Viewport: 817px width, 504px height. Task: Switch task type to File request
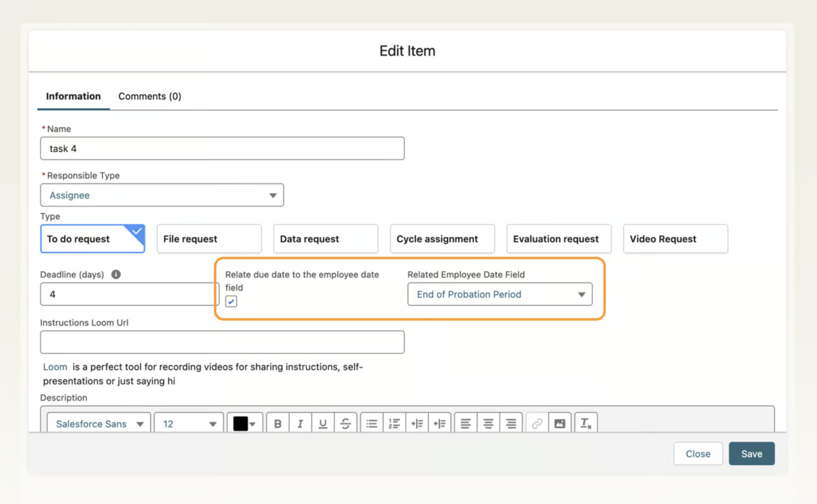pos(209,239)
